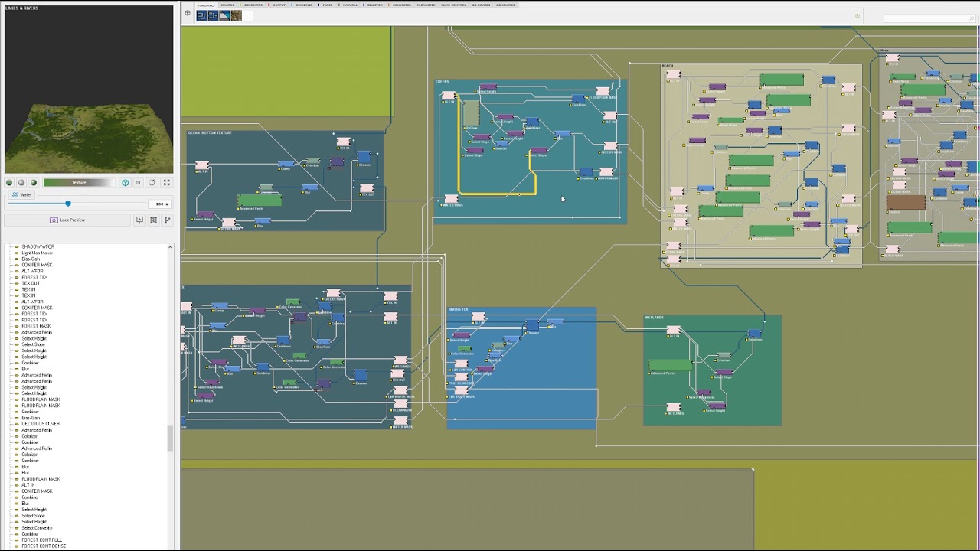
Task: Click the CREEKS group title
Action: pyautogui.click(x=443, y=82)
